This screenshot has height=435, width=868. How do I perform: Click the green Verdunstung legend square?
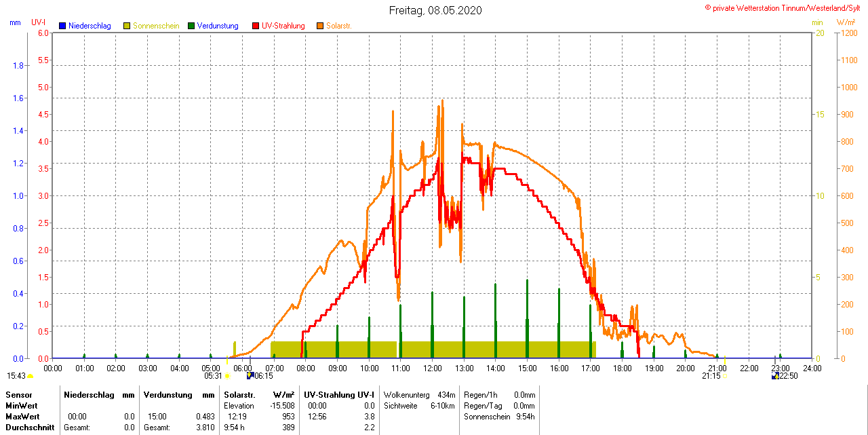(x=191, y=26)
